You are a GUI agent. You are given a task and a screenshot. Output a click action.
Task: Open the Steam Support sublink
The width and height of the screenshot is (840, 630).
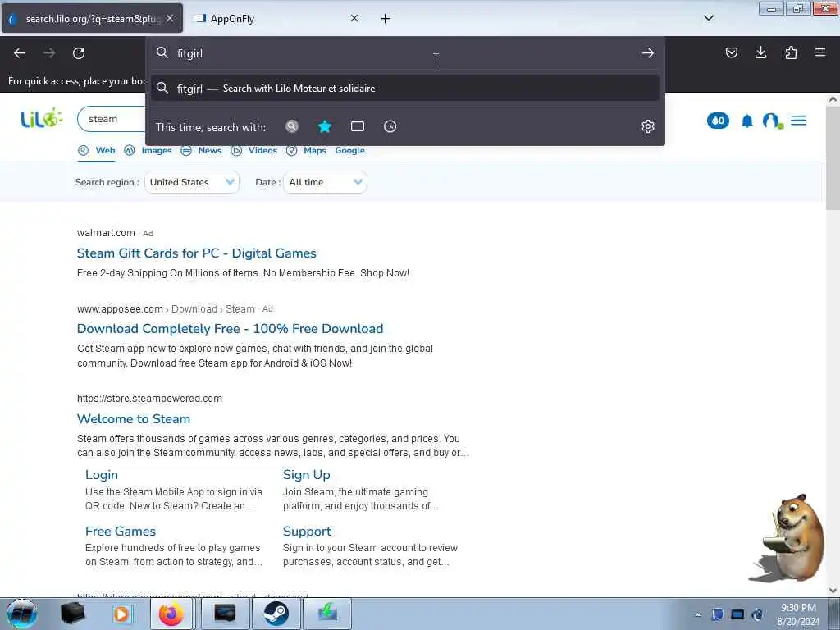307,532
